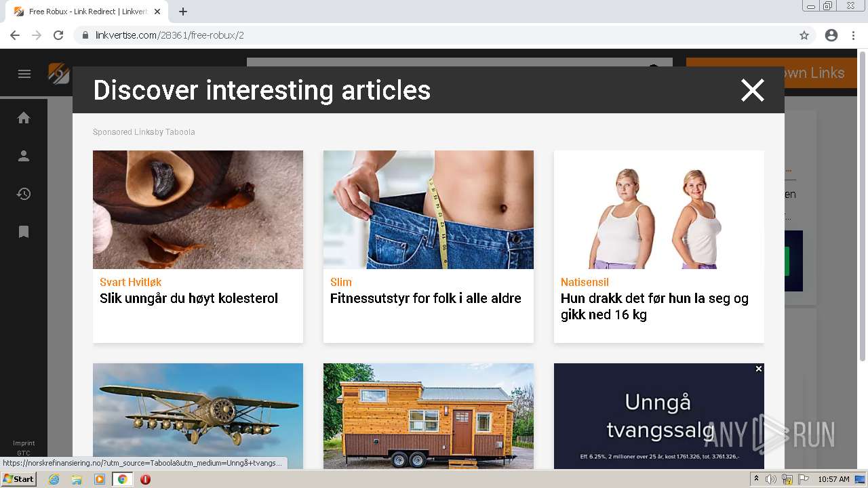Open the Natisensil before-after ad image

(659, 209)
